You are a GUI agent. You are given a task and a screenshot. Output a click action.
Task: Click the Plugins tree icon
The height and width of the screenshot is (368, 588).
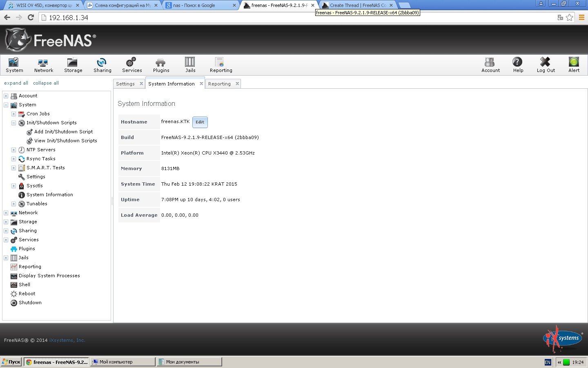click(14, 249)
